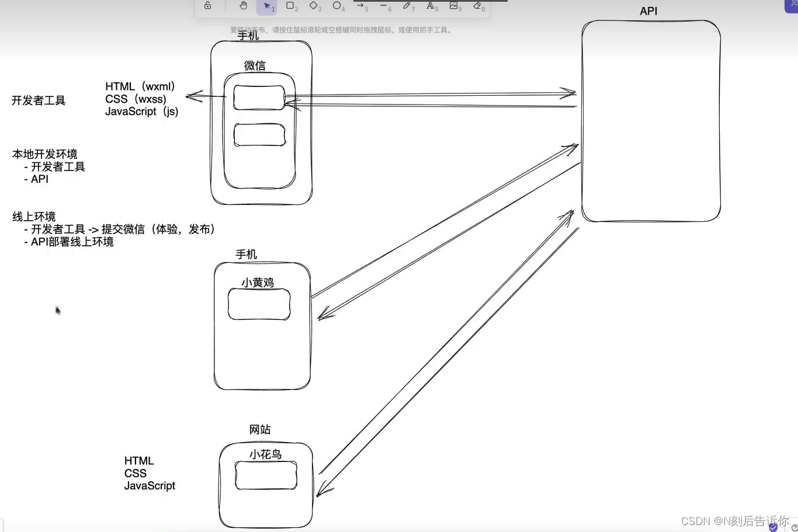The image size is (798, 532).
Task: Click the "- API部署线上环境" text line
Action: pyautogui.click(x=69, y=242)
